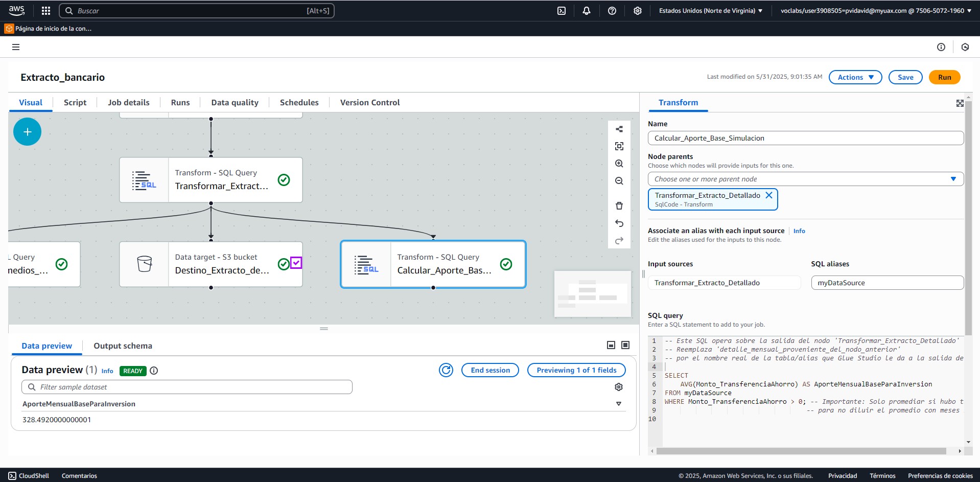
Task: Select the Destino_Extracto S3 bucket node
Action: tap(211, 264)
